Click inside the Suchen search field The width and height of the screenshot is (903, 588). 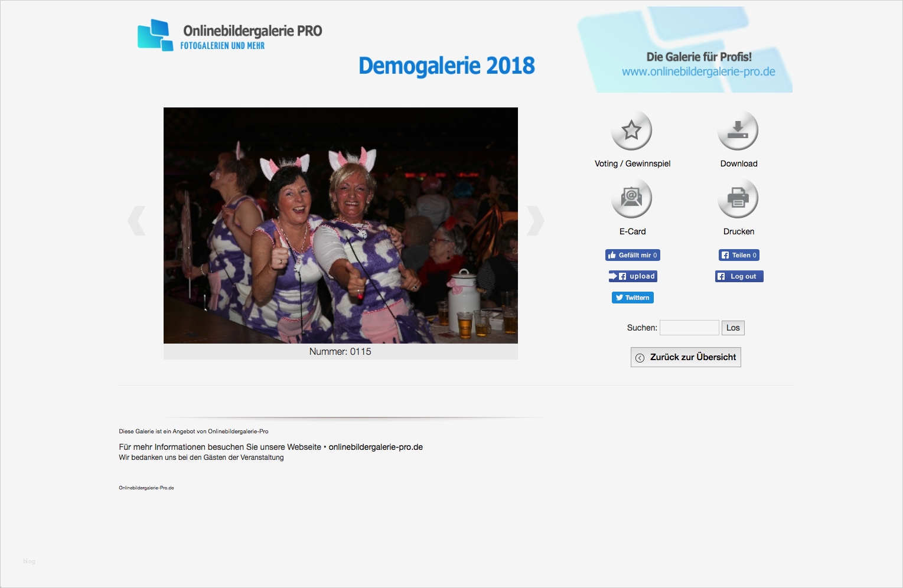pyautogui.click(x=689, y=327)
